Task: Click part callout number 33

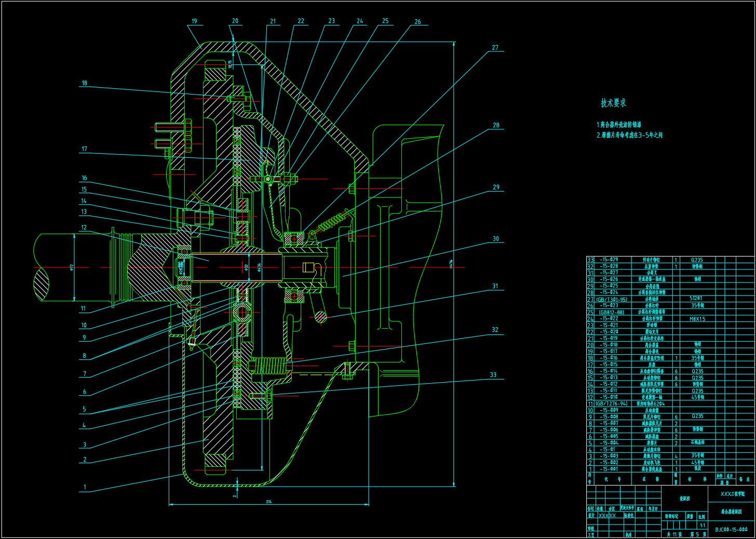Action: point(493,375)
